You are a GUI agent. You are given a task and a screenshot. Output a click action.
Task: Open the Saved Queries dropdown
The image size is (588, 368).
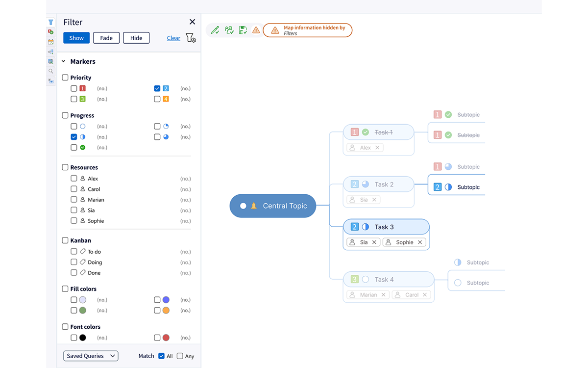[x=91, y=356]
